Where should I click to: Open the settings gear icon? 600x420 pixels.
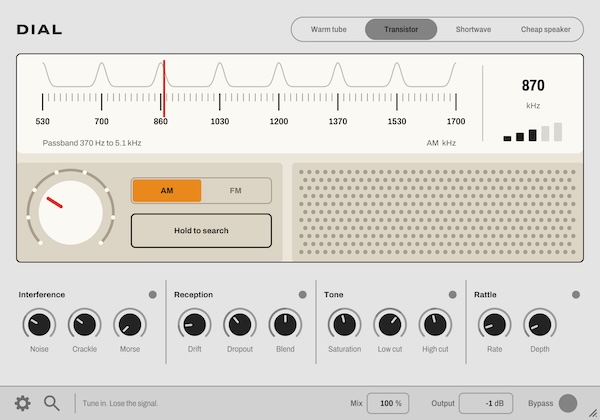[23, 403]
